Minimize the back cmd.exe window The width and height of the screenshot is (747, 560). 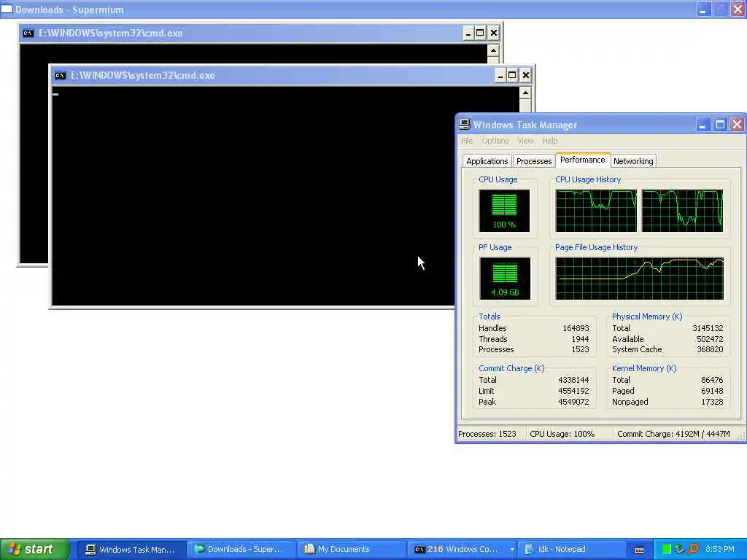(468, 33)
